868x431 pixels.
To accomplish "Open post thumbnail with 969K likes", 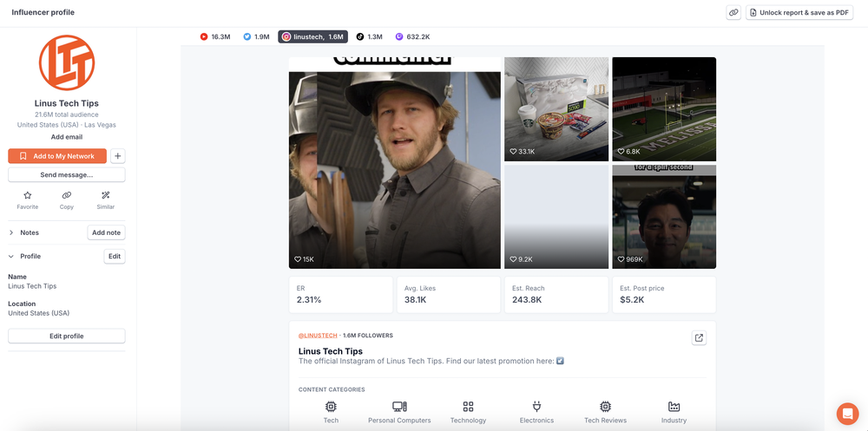I will pyautogui.click(x=664, y=217).
